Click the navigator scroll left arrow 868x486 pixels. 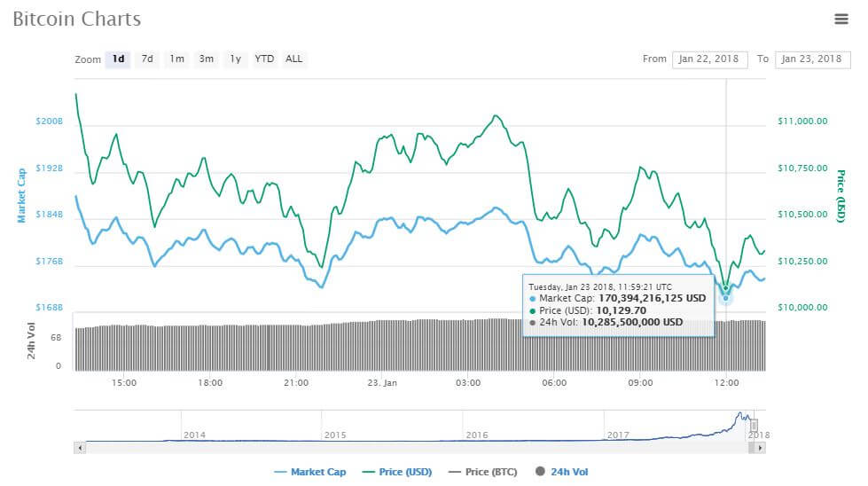coord(81,448)
